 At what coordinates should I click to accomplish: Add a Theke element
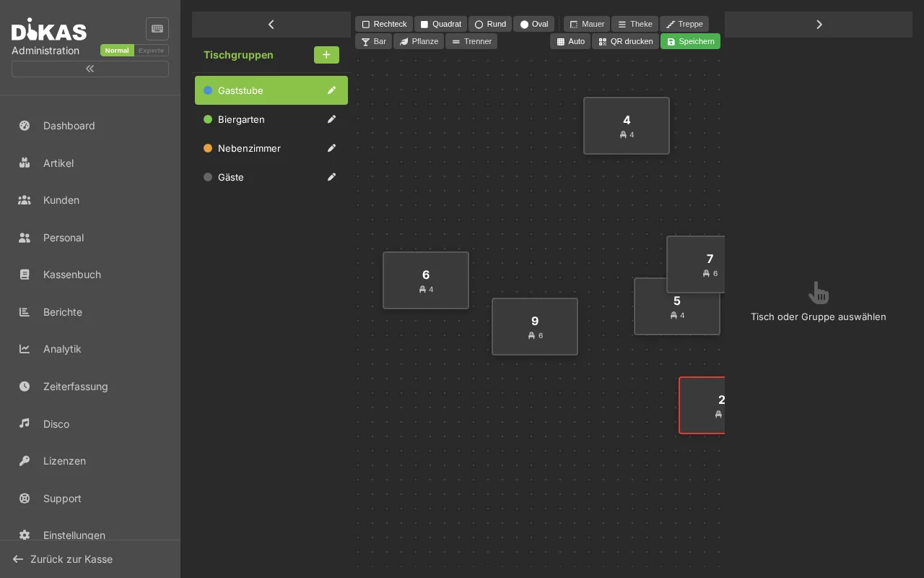tap(635, 24)
